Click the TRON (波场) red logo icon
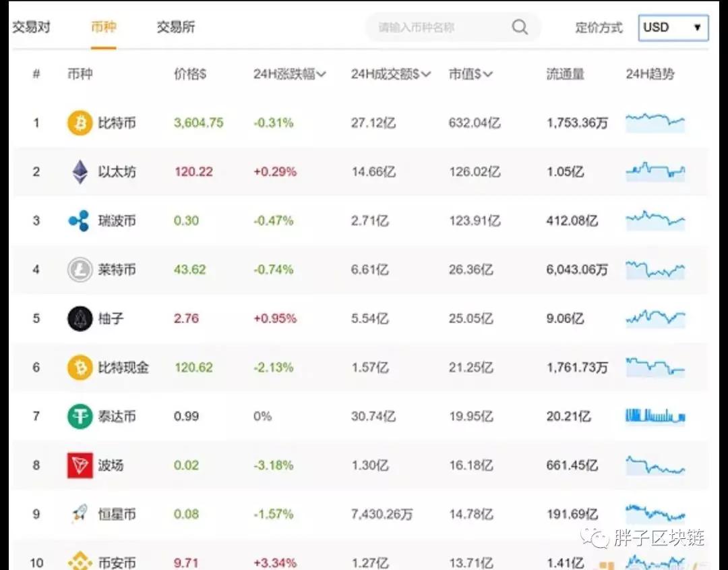728x570 pixels. pyautogui.click(x=80, y=465)
